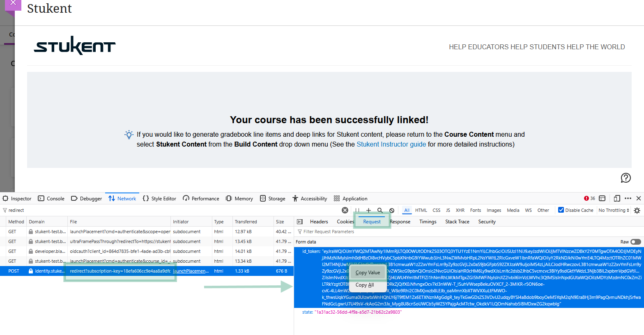Filter requests by Other type

543,210
